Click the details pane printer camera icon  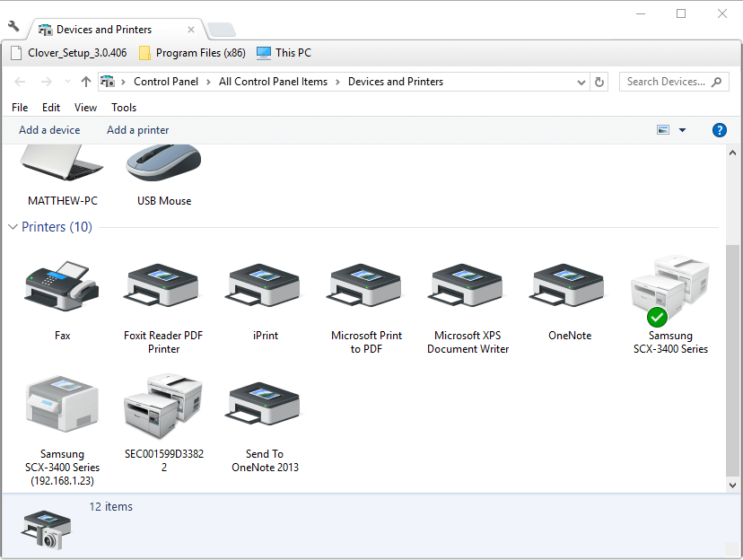(x=46, y=529)
